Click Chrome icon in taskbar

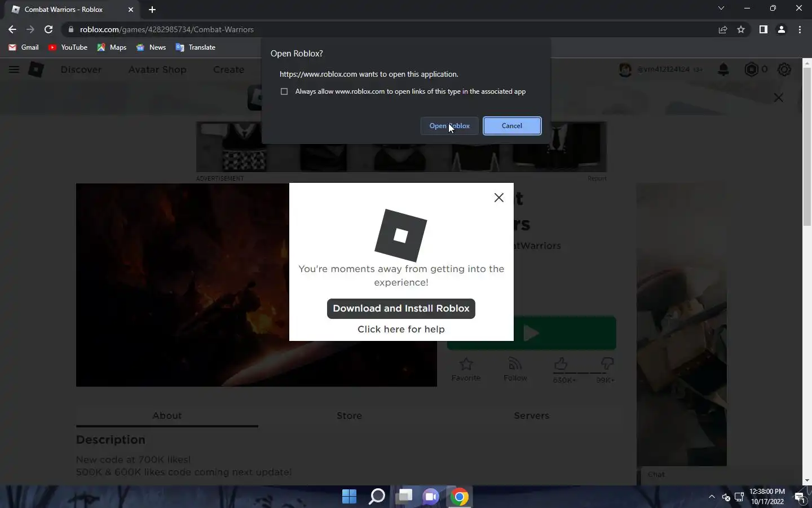[459, 497]
